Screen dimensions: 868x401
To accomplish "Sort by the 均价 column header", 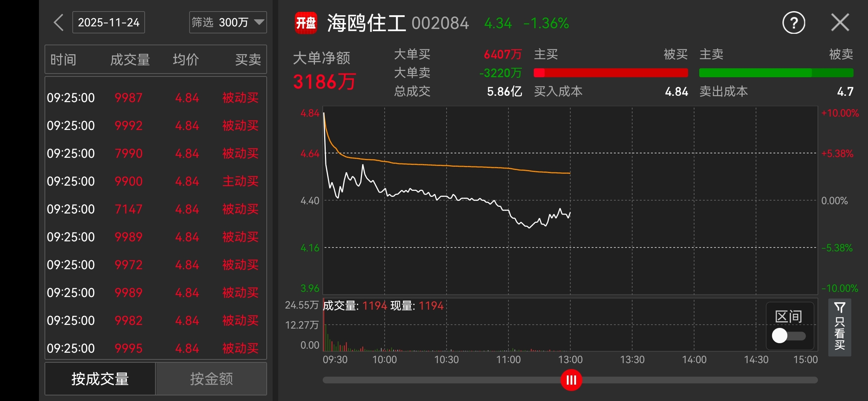I will 186,59.
